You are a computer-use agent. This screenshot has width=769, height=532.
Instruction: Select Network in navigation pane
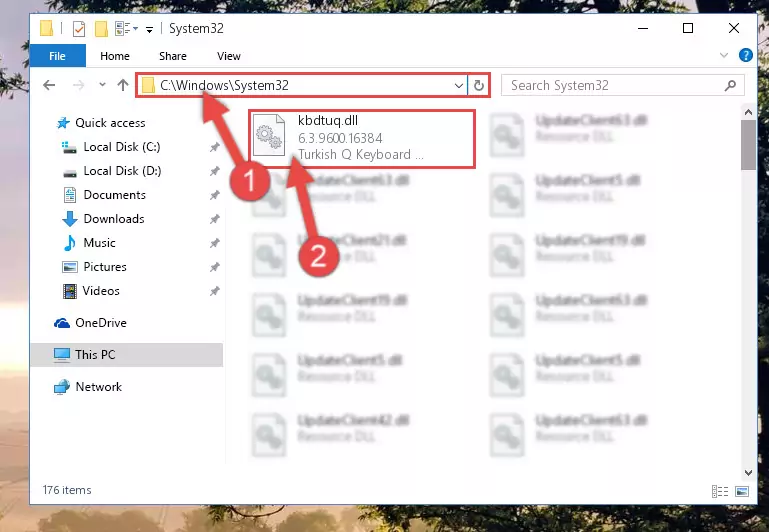point(99,387)
